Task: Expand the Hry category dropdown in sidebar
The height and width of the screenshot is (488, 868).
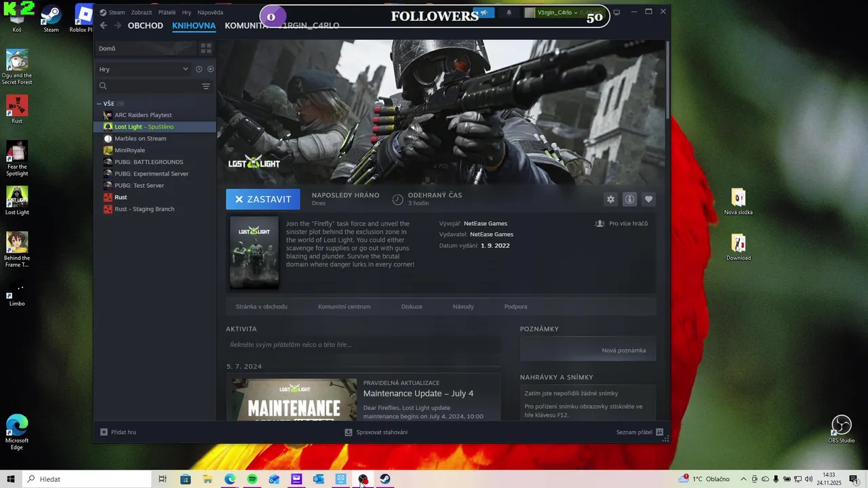Action: click(144, 69)
